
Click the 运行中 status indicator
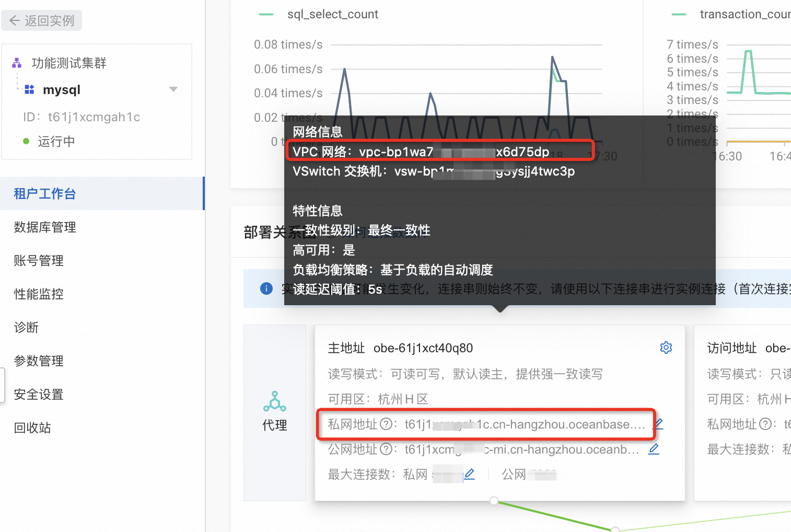(x=49, y=142)
